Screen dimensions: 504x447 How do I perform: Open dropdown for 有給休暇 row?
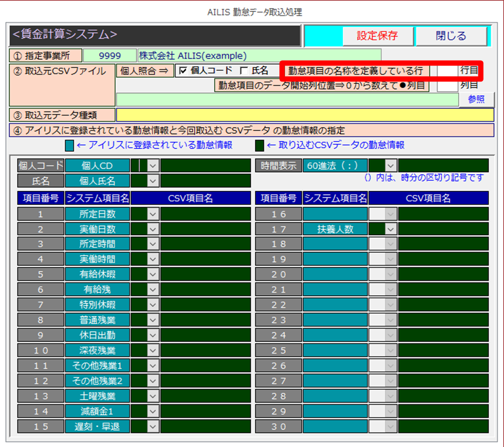153,274
